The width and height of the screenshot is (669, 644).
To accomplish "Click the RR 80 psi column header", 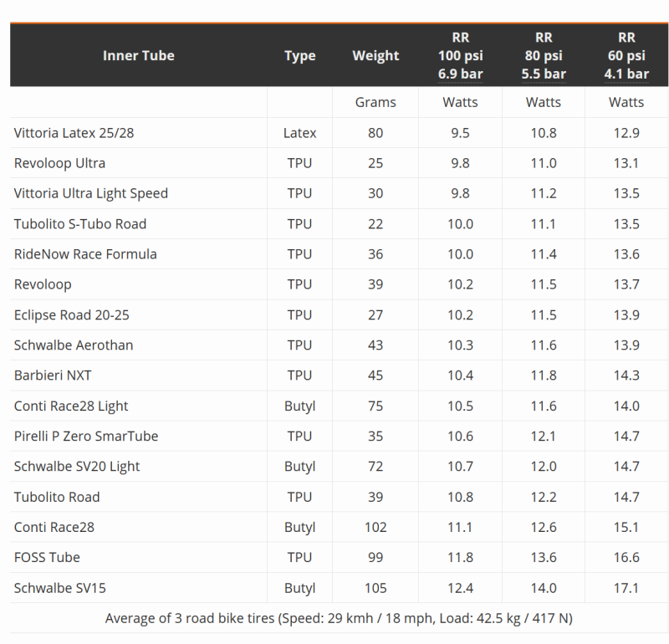I will click(544, 55).
